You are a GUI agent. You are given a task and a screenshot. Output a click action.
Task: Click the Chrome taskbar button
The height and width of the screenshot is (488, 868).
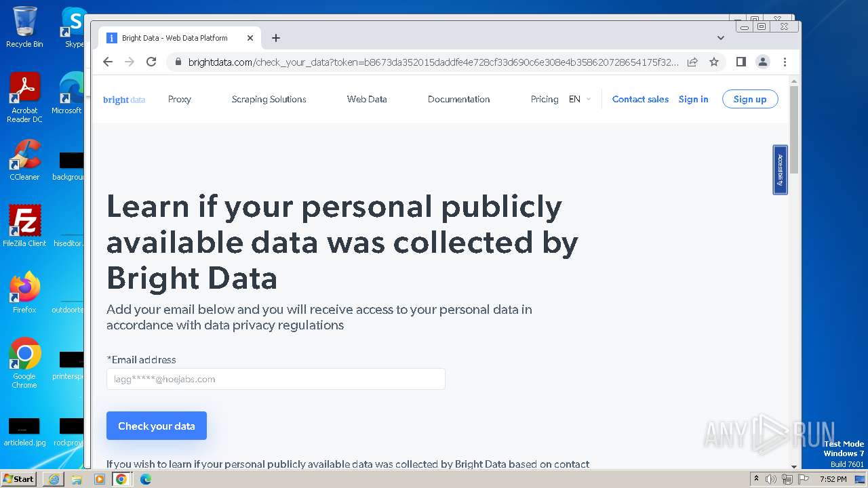tap(121, 479)
